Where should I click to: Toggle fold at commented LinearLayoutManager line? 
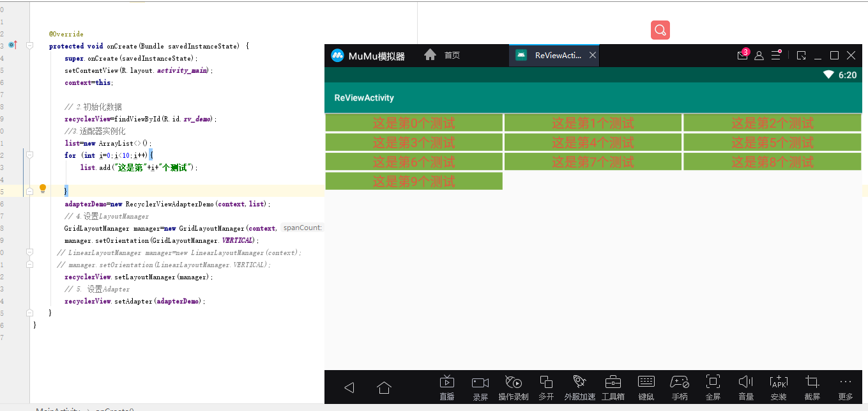coord(29,252)
